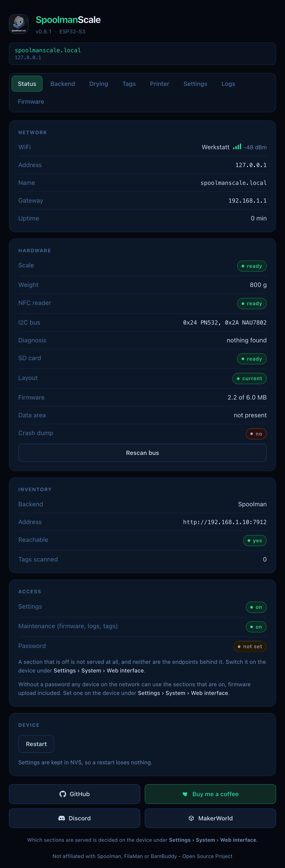Click the Not affiliated with Spoolman footer text
285x868 pixels.
pos(142,856)
